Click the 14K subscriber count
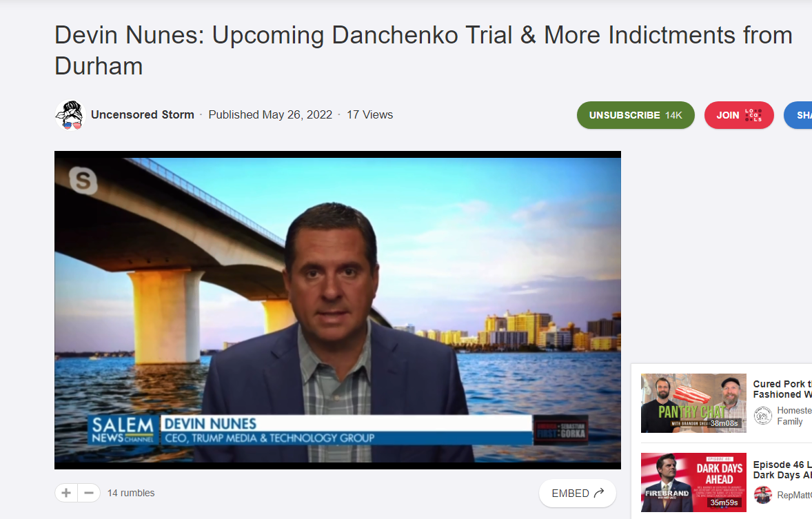 tap(673, 115)
